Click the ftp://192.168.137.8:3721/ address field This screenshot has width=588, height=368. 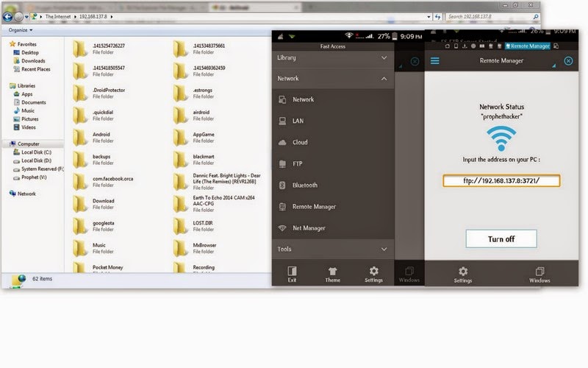501,180
